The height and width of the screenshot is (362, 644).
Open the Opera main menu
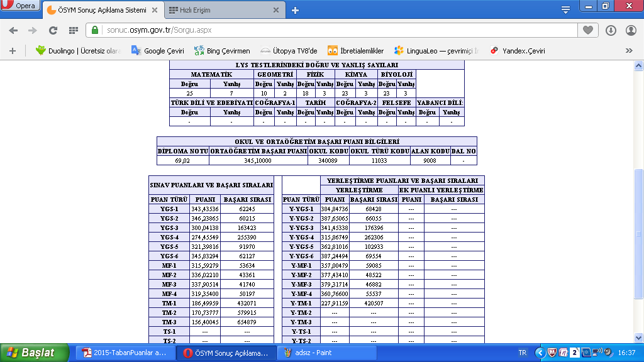[20, 6]
